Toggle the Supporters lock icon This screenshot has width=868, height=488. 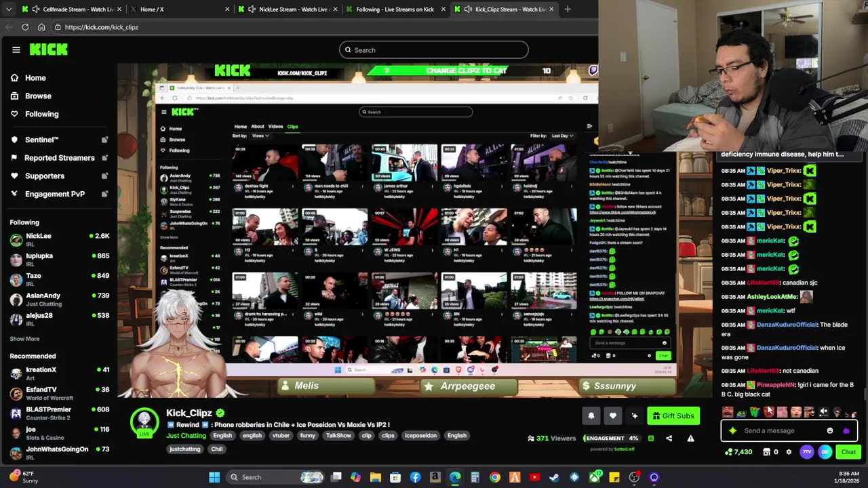(104, 176)
